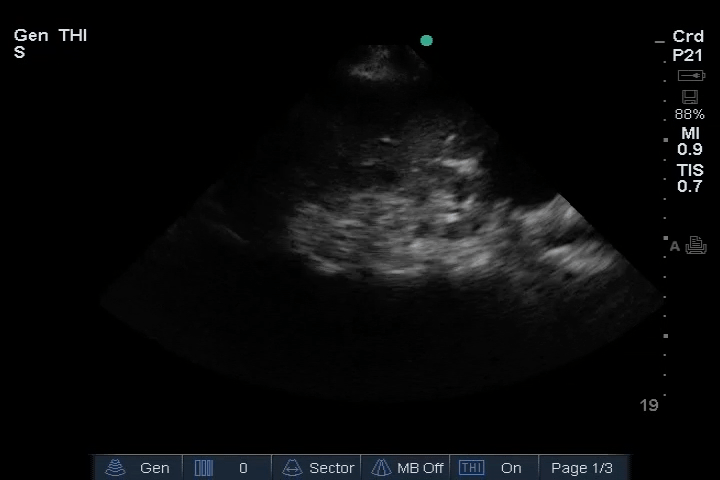Click the MB multi-beam icon

381,468
